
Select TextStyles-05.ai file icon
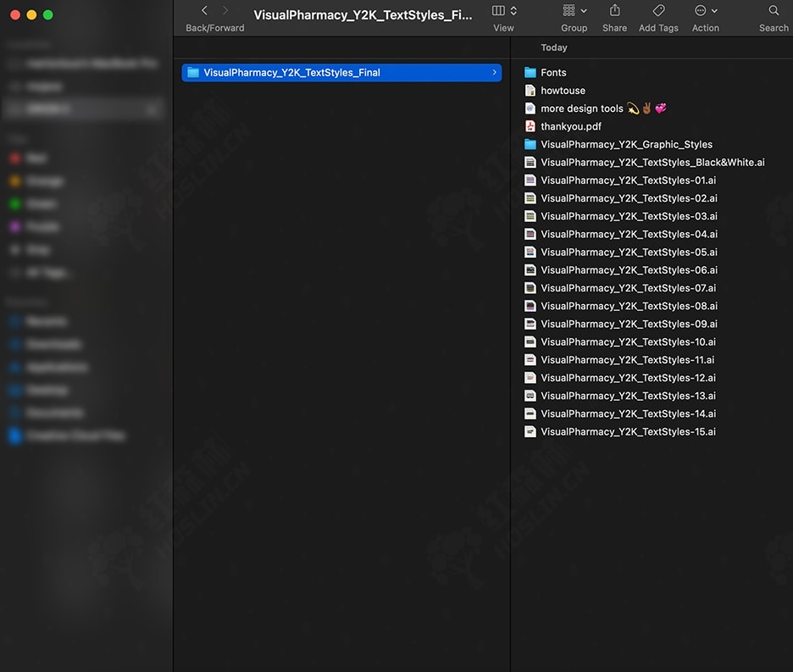click(530, 252)
